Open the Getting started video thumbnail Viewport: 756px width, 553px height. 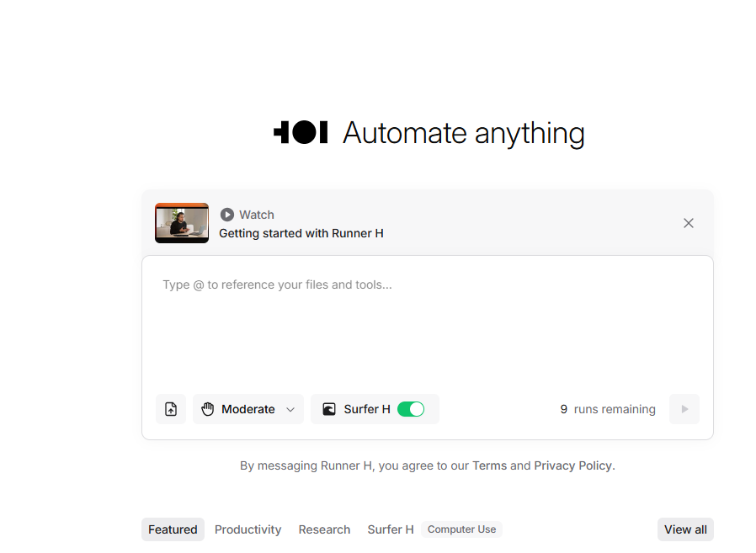coord(182,223)
